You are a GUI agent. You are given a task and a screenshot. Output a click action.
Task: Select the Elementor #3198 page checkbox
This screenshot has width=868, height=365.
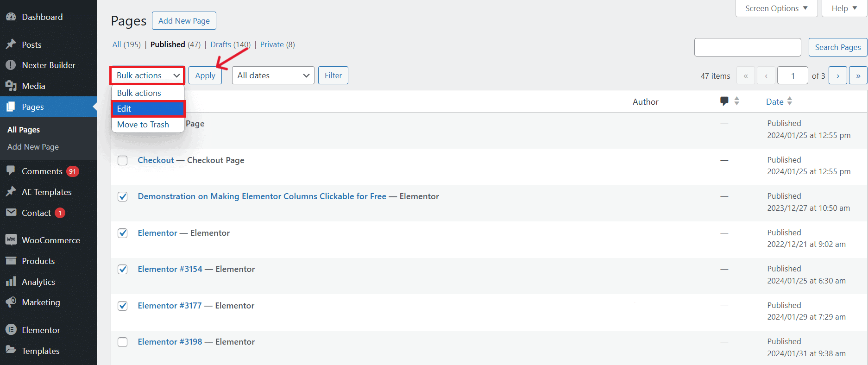[x=123, y=342]
